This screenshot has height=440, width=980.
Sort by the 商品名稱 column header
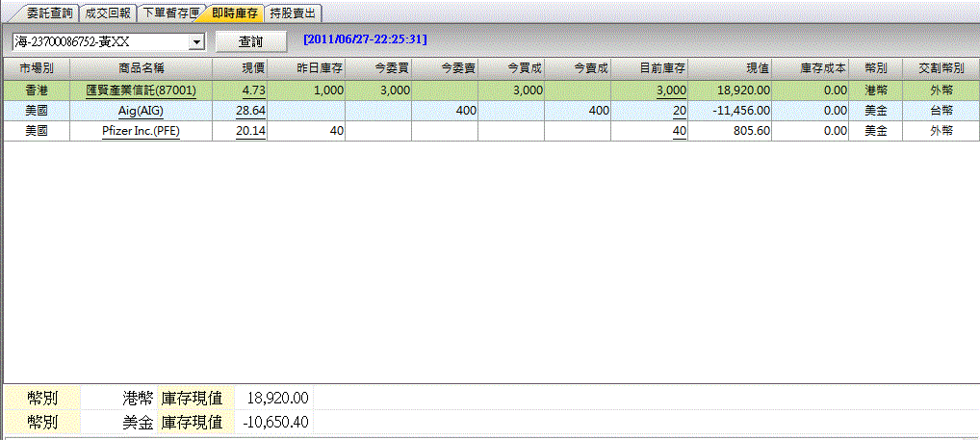pyautogui.click(x=141, y=69)
